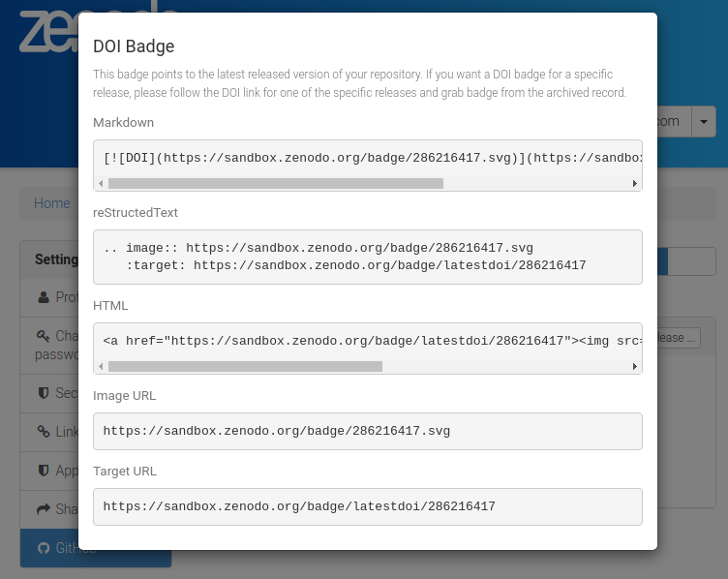Click the Change password key icon
The image size is (728, 579).
(x=43, y=336)
